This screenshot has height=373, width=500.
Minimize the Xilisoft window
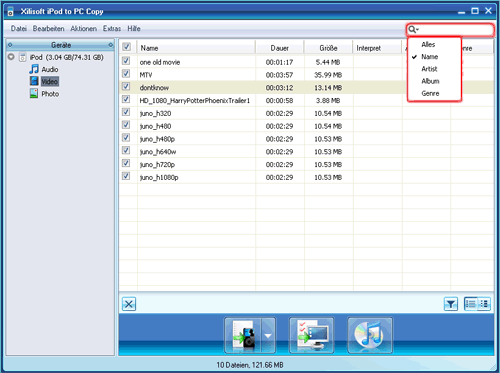coord(461,12)
